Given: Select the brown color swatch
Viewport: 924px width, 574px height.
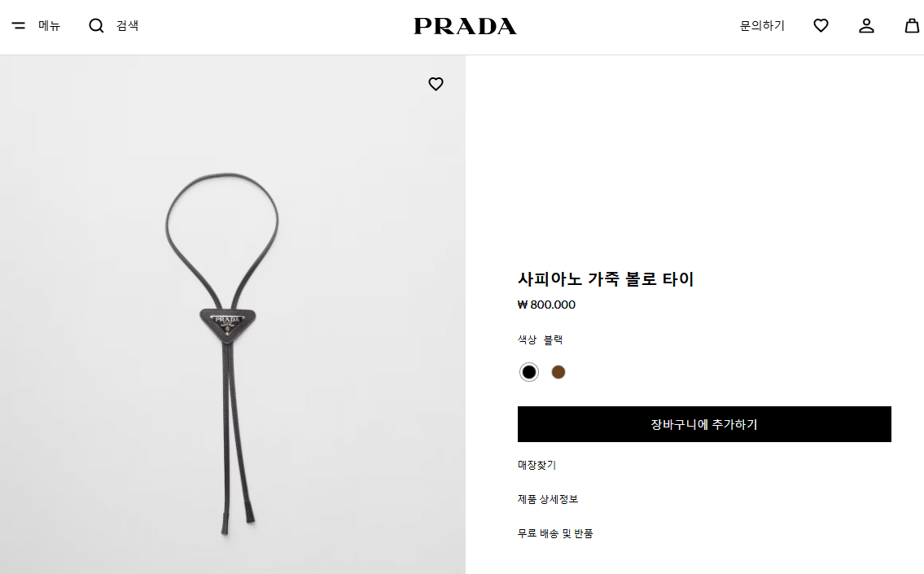Looking at the screenshot, I should click(x=558, y=372).
